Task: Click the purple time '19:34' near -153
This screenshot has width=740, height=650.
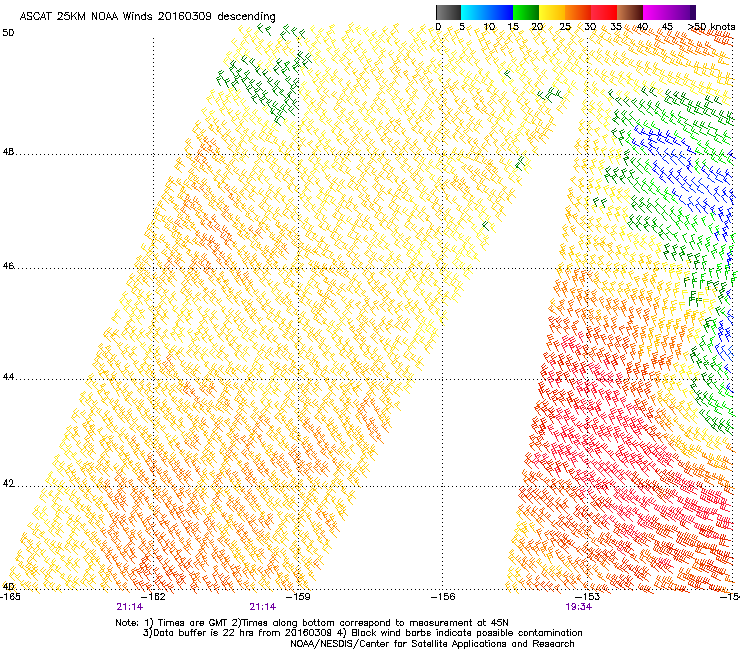Action: (579, 607)
